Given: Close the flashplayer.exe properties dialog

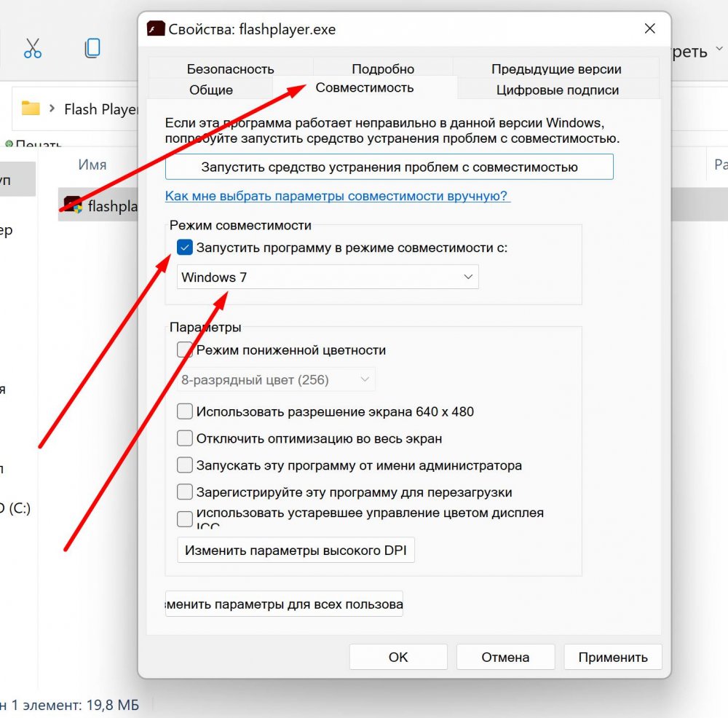Looking at the screenshot, I should [649, 29].
